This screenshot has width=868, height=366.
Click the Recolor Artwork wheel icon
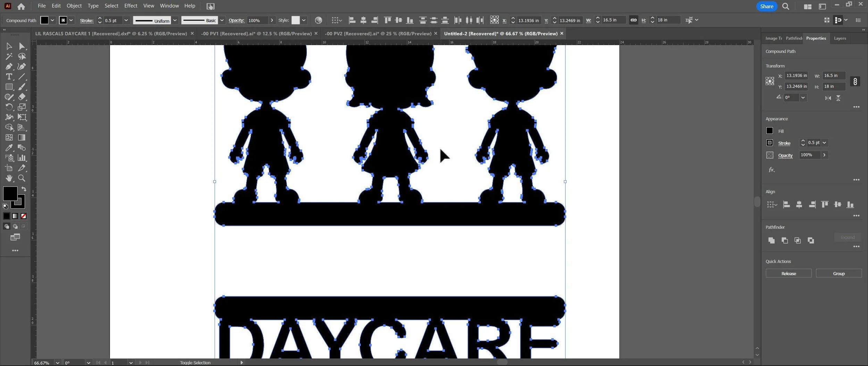pyautogui.click(x=318, y=20)
